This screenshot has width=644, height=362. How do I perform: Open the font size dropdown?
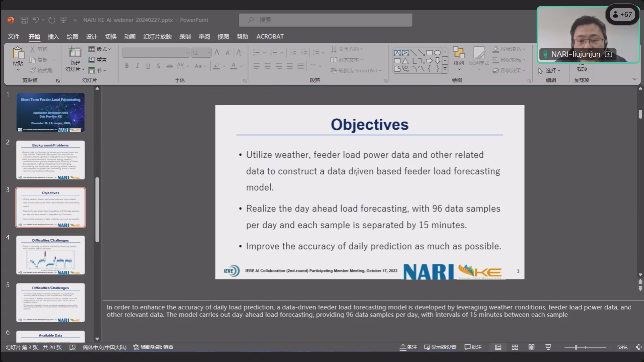209,53
